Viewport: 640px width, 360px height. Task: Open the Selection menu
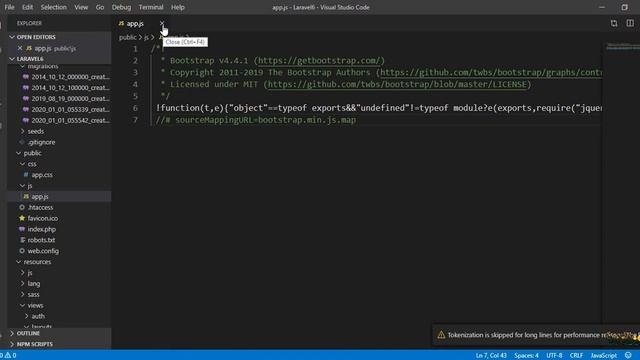tap(53, 7)
